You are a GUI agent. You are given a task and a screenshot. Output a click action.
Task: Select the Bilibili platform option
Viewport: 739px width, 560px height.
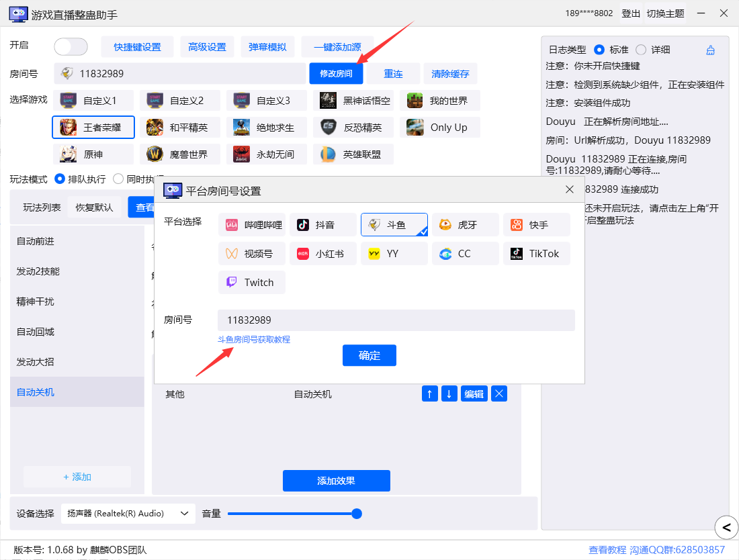click(x=252, y=225)
